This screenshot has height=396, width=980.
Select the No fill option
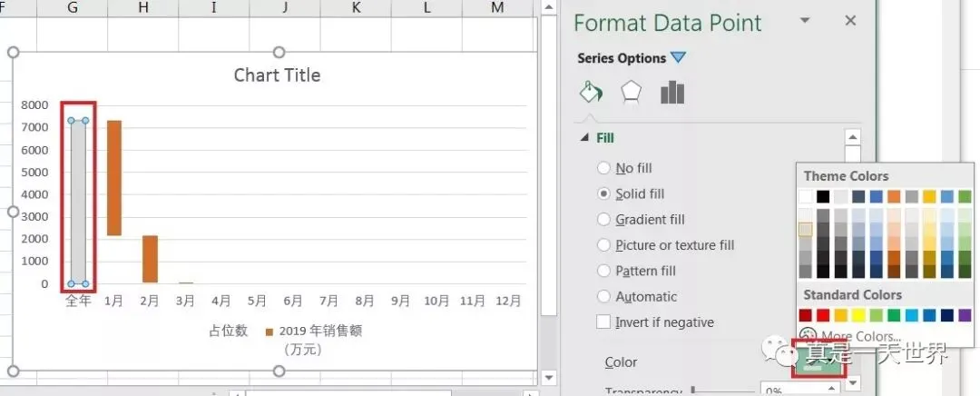pyautogui.click(x=604, y=168)
